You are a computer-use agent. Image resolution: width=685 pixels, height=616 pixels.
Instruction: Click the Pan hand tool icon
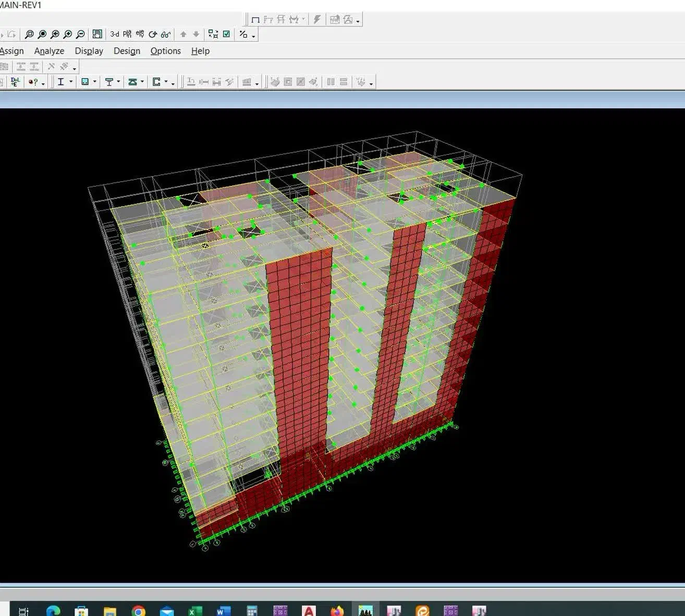point(97,34)
